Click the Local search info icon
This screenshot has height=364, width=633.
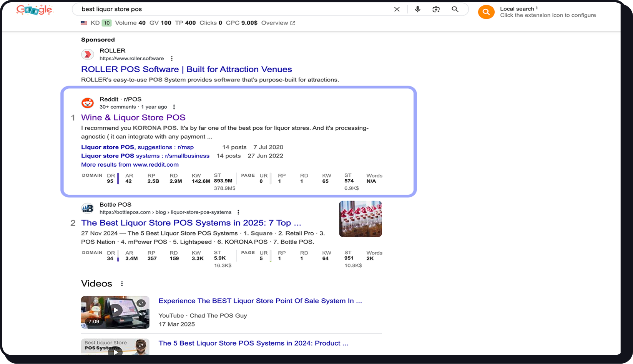(537, 8)
